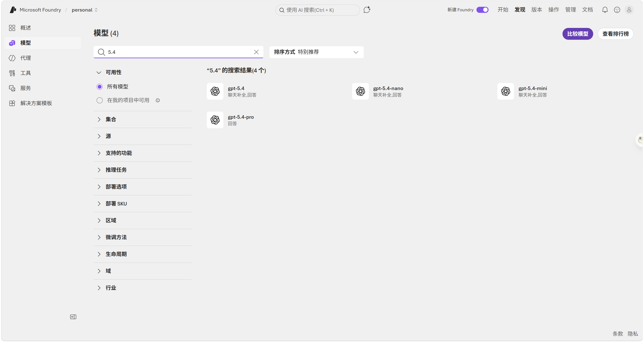
Task: Click the gpt-5.4-nano OpenAI logo
Action: (x=360, y=91)
